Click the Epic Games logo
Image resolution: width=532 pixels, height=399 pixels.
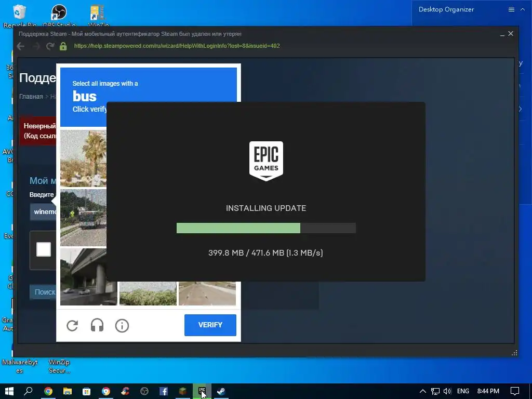point(266,161)
